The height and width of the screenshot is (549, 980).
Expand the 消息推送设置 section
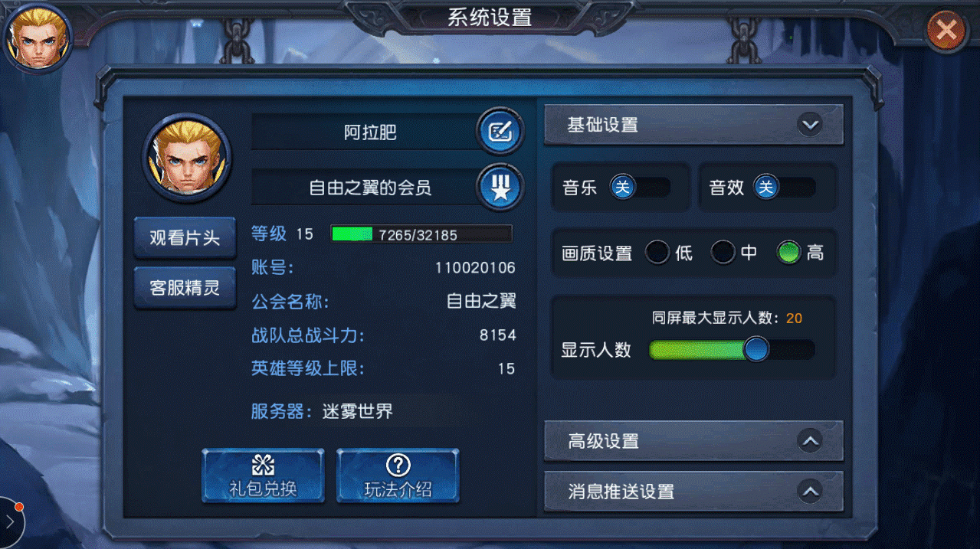(x=693, y=492)
